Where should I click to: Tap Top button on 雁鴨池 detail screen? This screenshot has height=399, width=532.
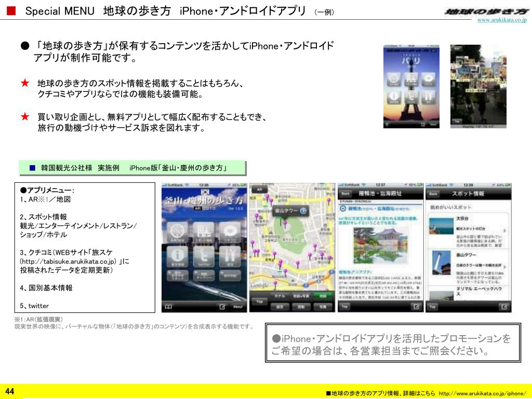(345, 307)
